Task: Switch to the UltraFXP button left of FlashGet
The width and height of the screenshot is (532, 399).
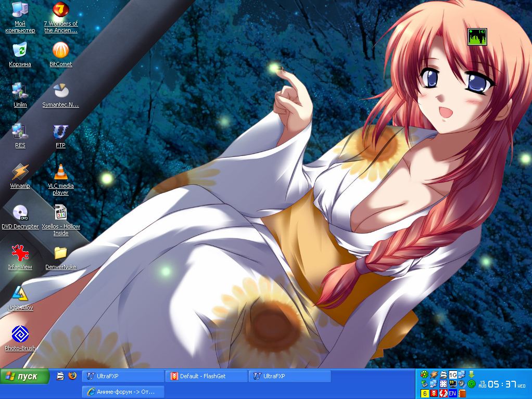Action: 123,376
